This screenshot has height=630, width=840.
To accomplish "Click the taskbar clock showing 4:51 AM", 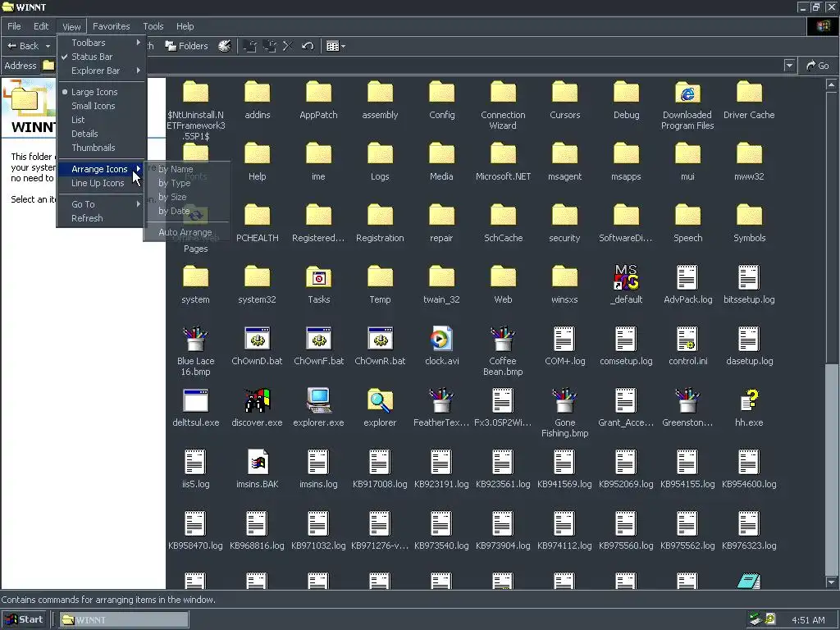I will 808,620.
